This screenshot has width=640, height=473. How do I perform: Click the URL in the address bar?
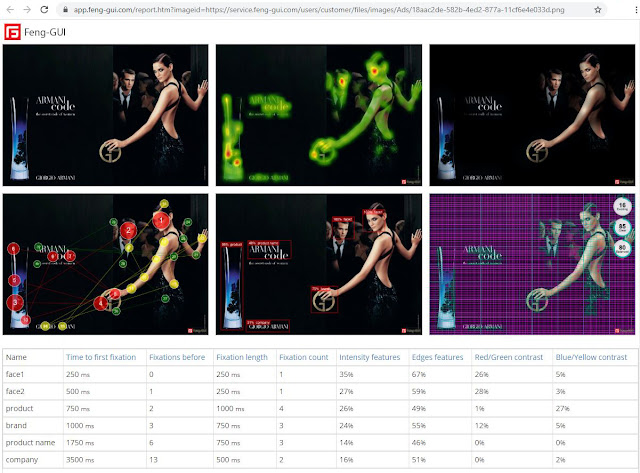(319, 10)
